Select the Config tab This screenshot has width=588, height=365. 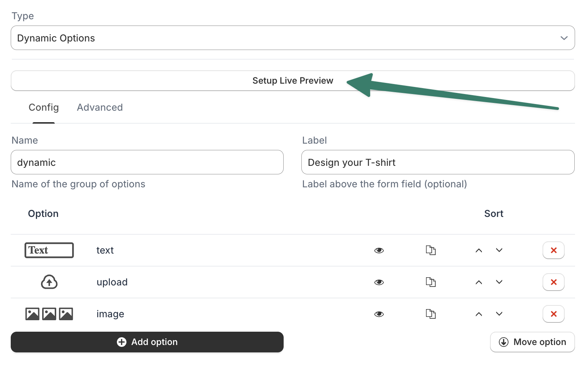point(44,107)
